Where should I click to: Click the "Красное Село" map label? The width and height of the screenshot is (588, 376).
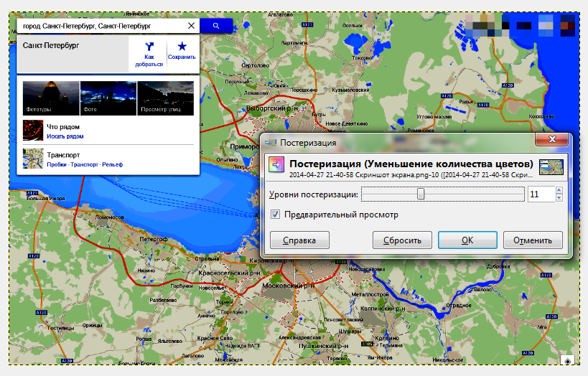215,338
